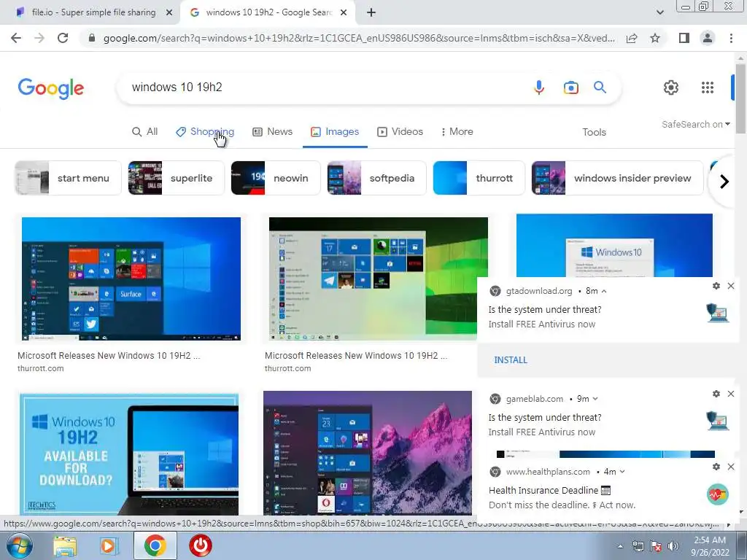Bookmark this page with the star
Image resolution: width=747 pixels, height=560 pixels.
coord(655,38)
